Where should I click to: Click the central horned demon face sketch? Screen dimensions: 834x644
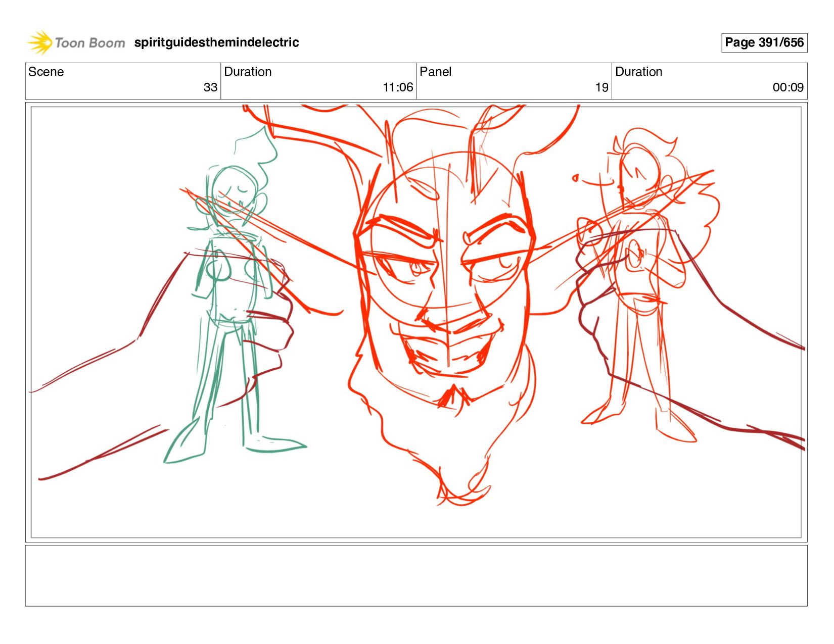pos(445,283)
